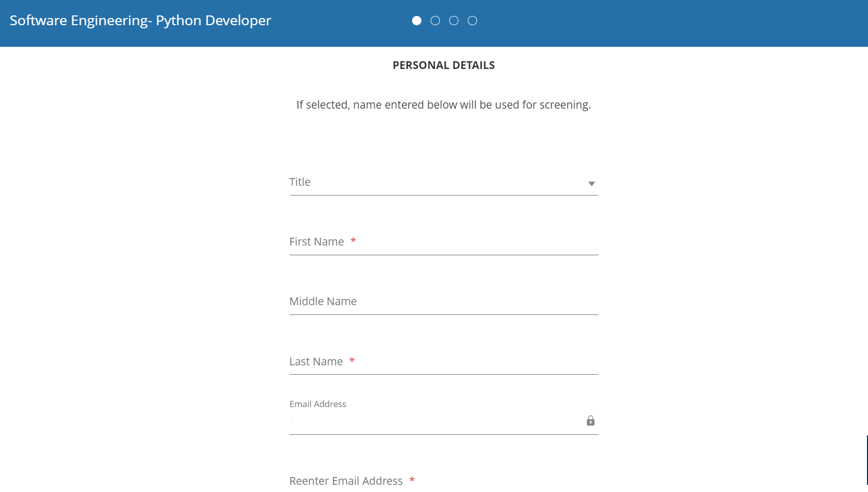
Task: Click the screening name notice text
Action: click(x=444, y=105)
